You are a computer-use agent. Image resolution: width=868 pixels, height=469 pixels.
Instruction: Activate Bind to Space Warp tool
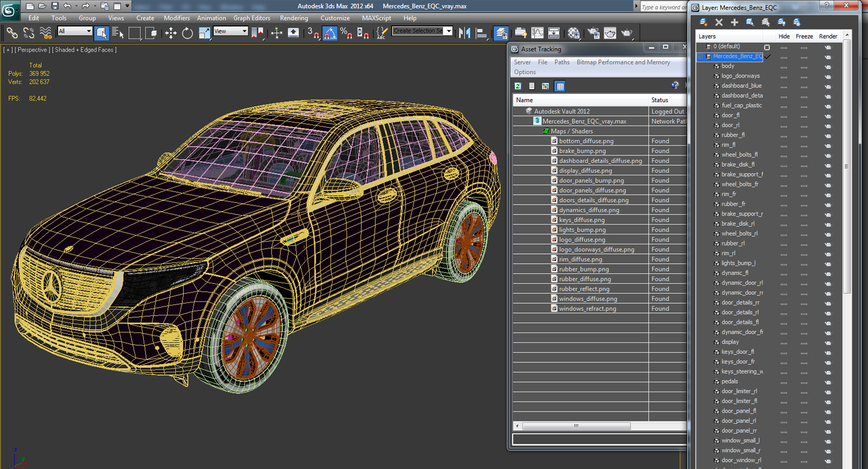click(45, 33)
